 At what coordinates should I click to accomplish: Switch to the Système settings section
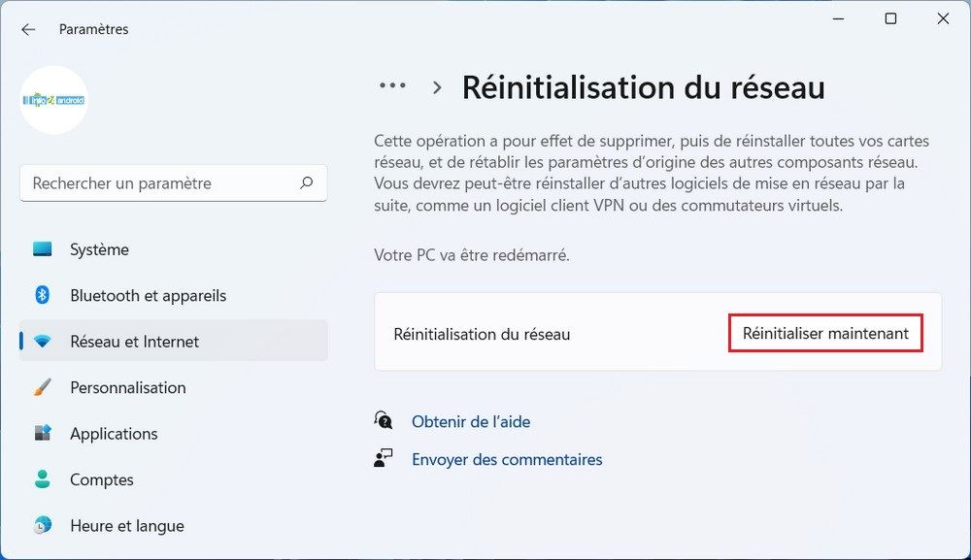click(x=100, y=249)
